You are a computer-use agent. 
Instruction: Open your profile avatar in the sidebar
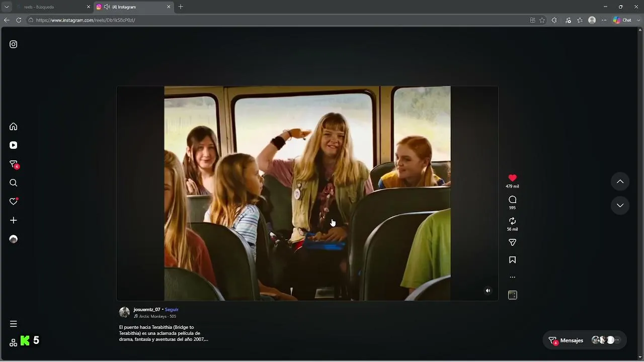point(14,239)
